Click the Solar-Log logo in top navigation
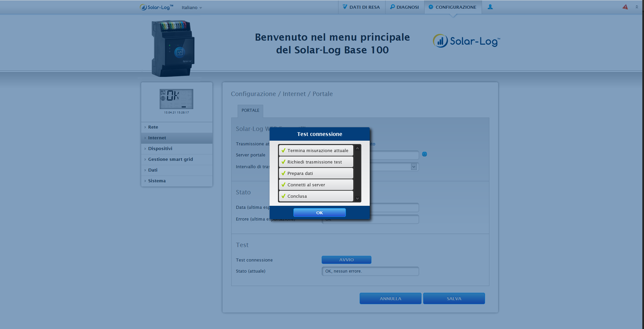644x329 pixels. [157, 7]
